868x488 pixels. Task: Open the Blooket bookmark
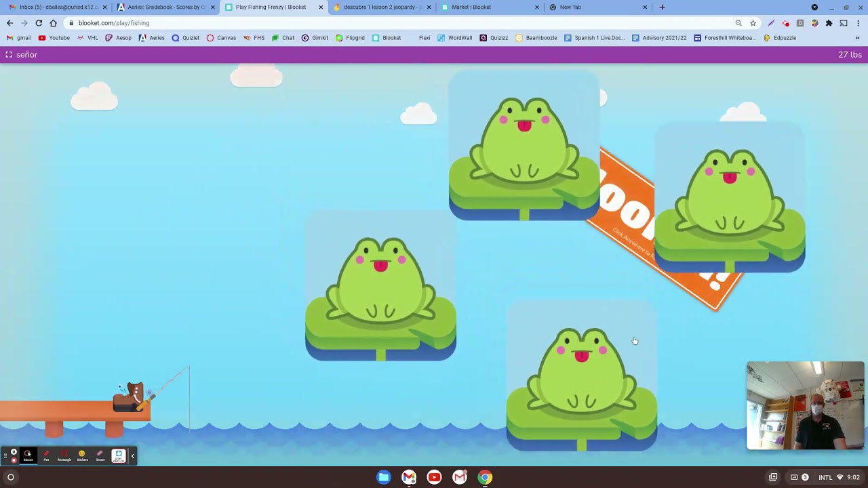point(387,38)
